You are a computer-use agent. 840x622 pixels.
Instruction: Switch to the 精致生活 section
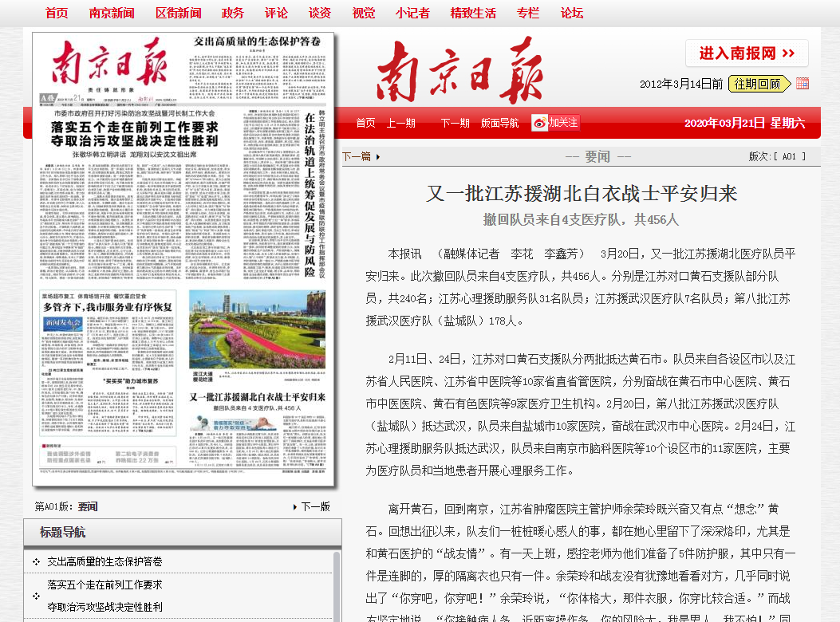pos(472,13)
